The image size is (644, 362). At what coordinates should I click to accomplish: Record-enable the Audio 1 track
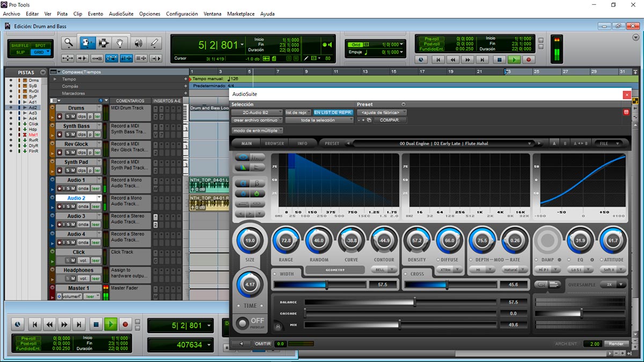[x=60, y=189]
